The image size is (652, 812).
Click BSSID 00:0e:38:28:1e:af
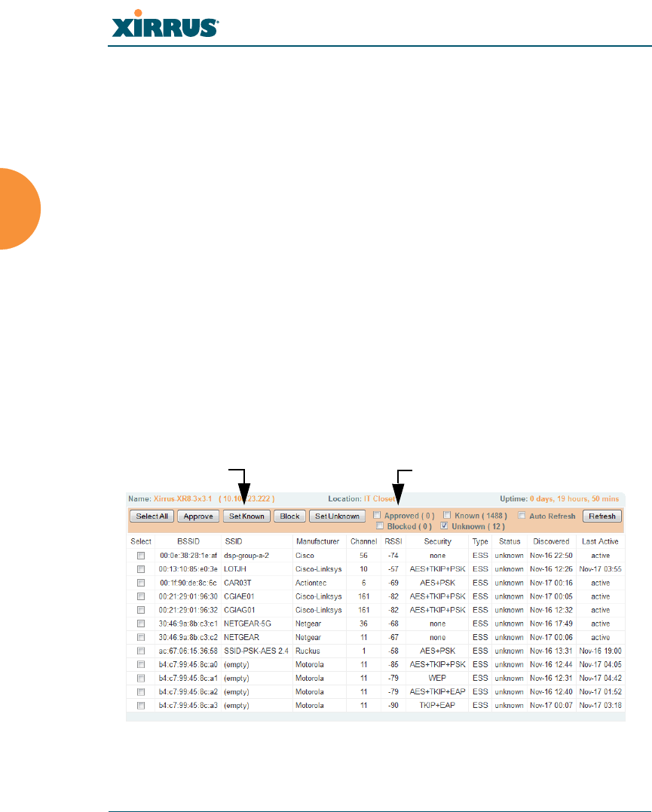coord(188,555)
